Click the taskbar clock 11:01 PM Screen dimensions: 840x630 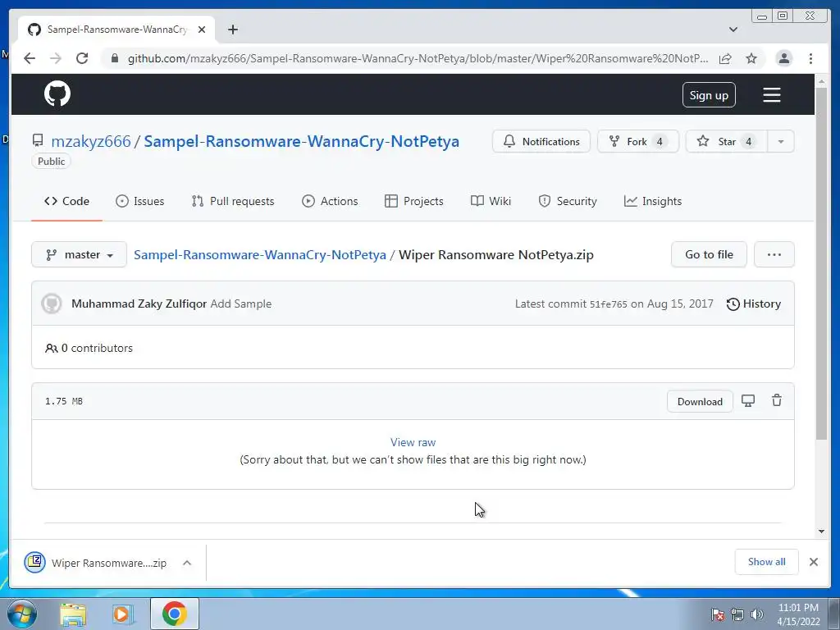(x=798, y=608)
